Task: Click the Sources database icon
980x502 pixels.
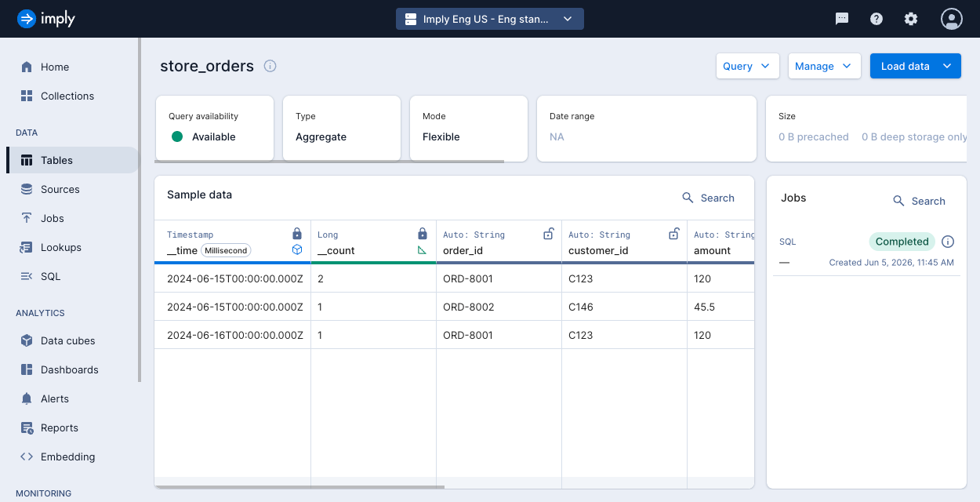Action: [x=27, y=189]
